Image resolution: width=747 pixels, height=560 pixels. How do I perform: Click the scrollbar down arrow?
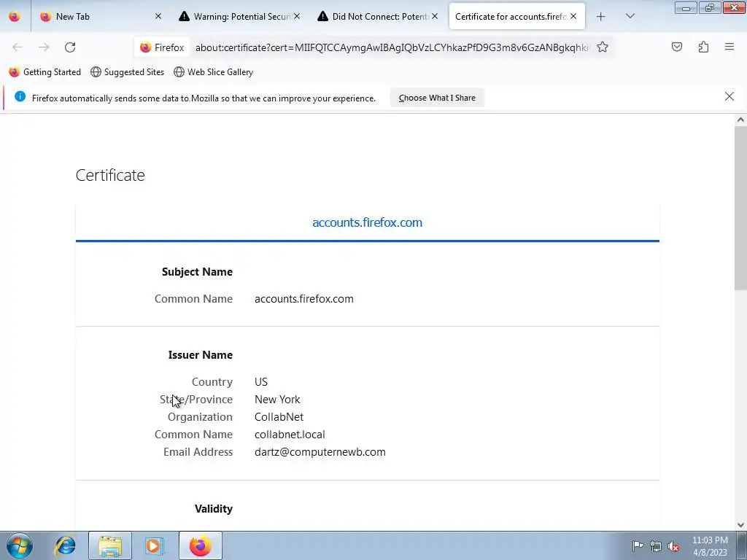coord(740,525)
